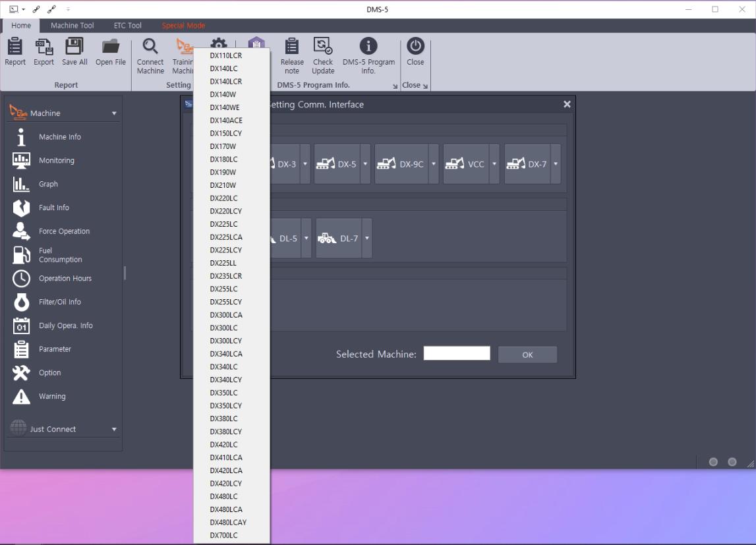756x545 pixels.
Task: Click the Save All icon
Action: tap(74, 47)
